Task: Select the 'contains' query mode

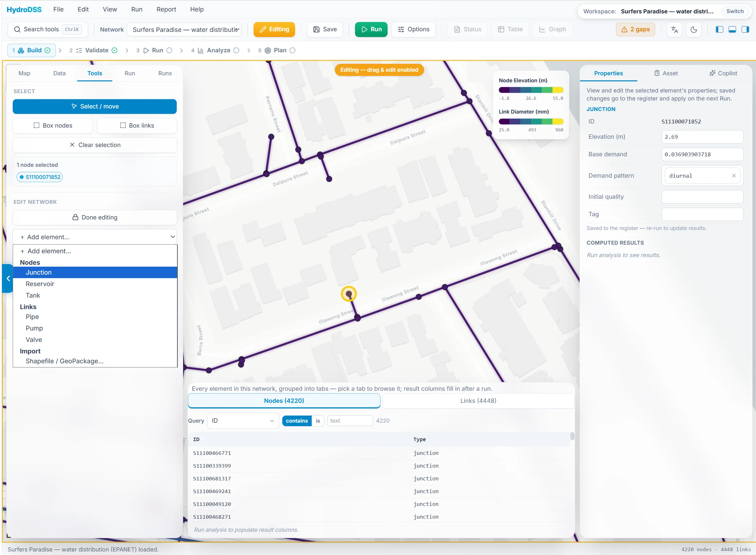Action: (x=297, y=421)
